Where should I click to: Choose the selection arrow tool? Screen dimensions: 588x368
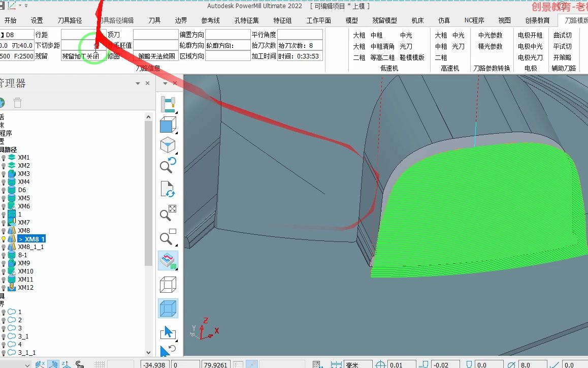click(168, 332)
